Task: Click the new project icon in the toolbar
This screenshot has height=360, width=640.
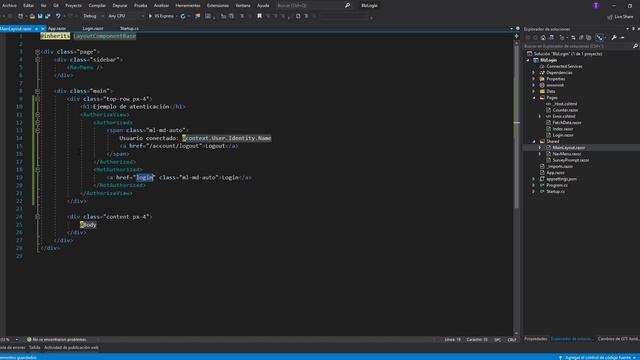Action: click(x=20, y=16)
